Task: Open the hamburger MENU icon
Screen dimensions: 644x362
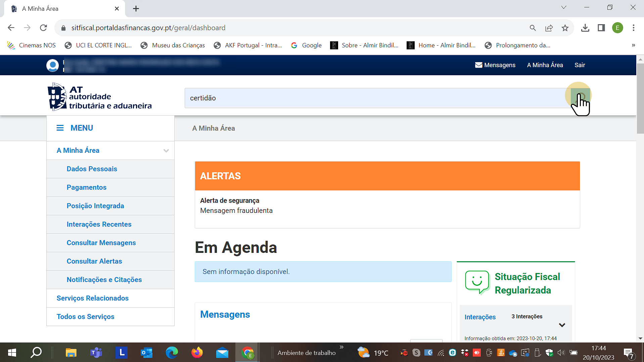Action: click(60, 128)
